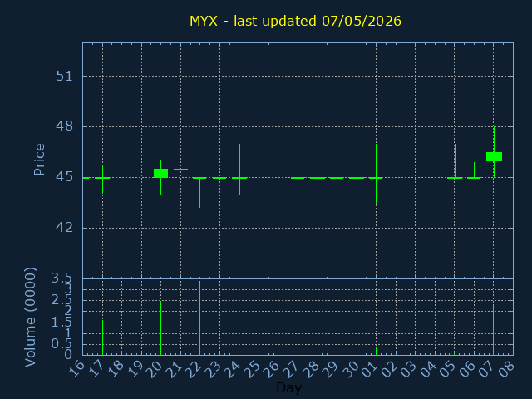Click the volume bar on day 07

click(493, 329)
